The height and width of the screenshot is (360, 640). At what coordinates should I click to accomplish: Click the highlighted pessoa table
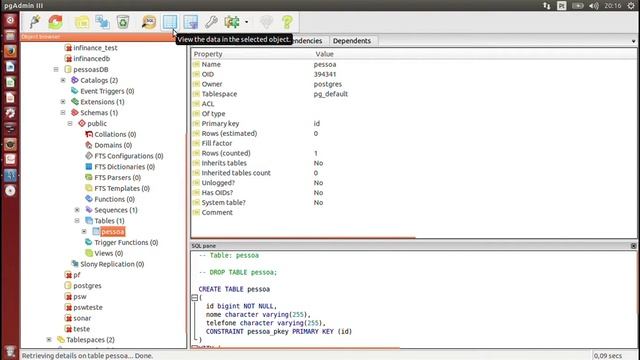[x=113, y=231]
